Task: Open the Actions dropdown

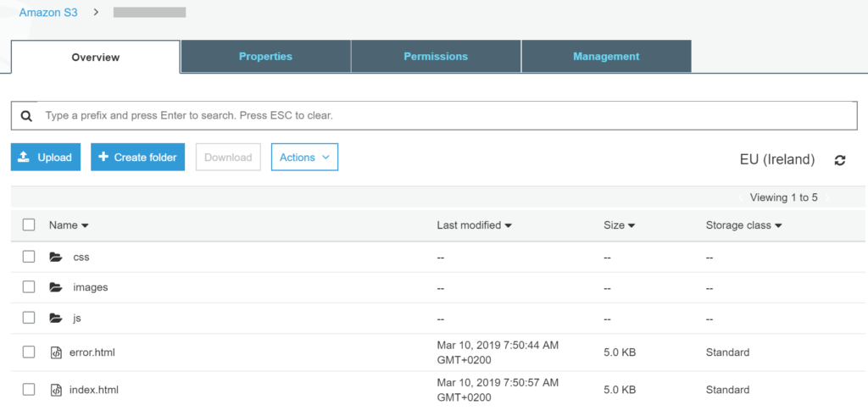Action: click(x=304, y=157)
